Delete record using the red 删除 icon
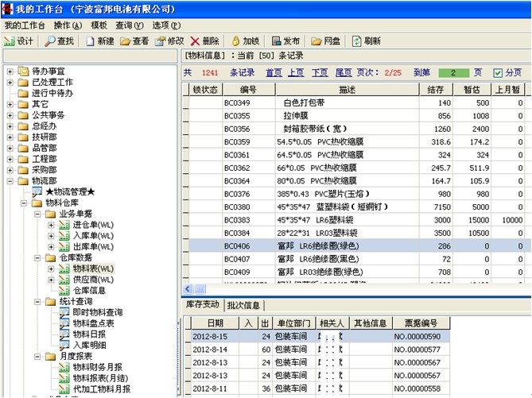This screenshot has height=398, width=532. (196, 41)
